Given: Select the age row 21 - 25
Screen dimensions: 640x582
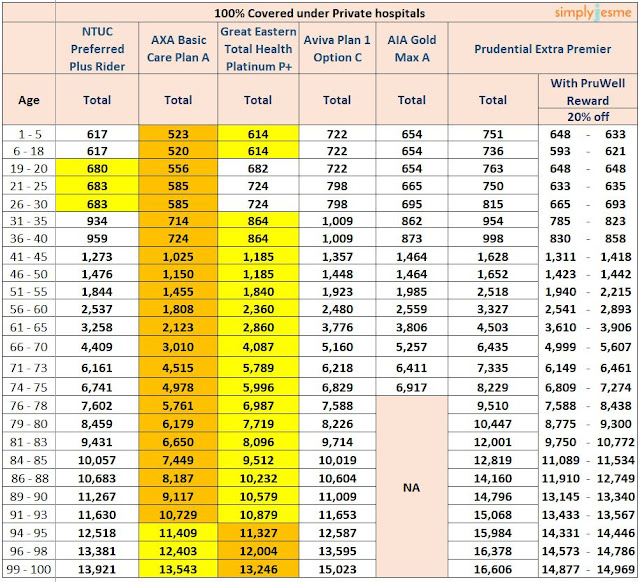Looking at the screenshot, I should click(x=29, y=186).
